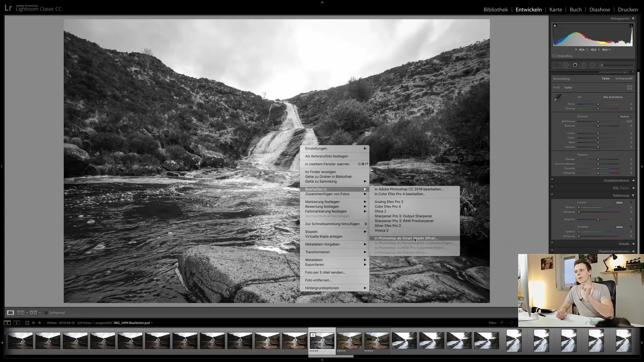Select the graduated filter tool icon
Image resolution: width=644 pixels, height=362 pixels.
(584, 65)
